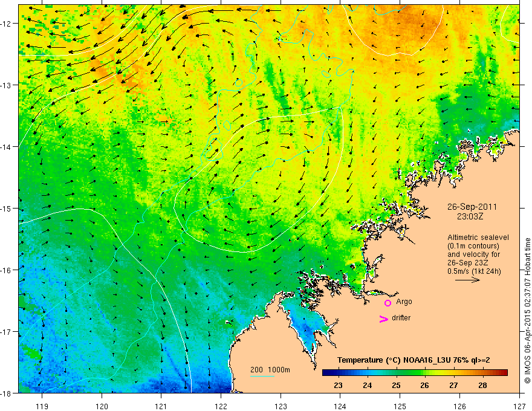Viewport: 532px width, 411px height.
Task: Click the latitude label -14
Action: pos(5,147)
